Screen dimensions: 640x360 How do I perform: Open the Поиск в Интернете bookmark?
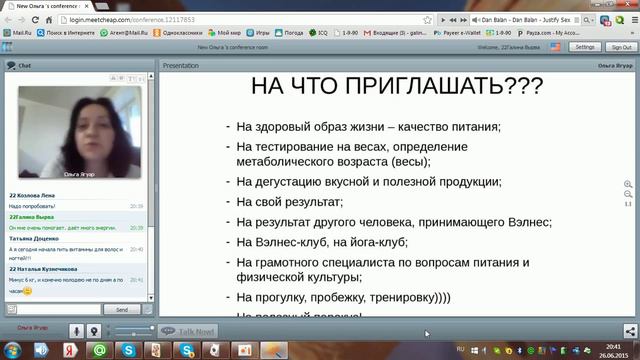tap(65, 33)
